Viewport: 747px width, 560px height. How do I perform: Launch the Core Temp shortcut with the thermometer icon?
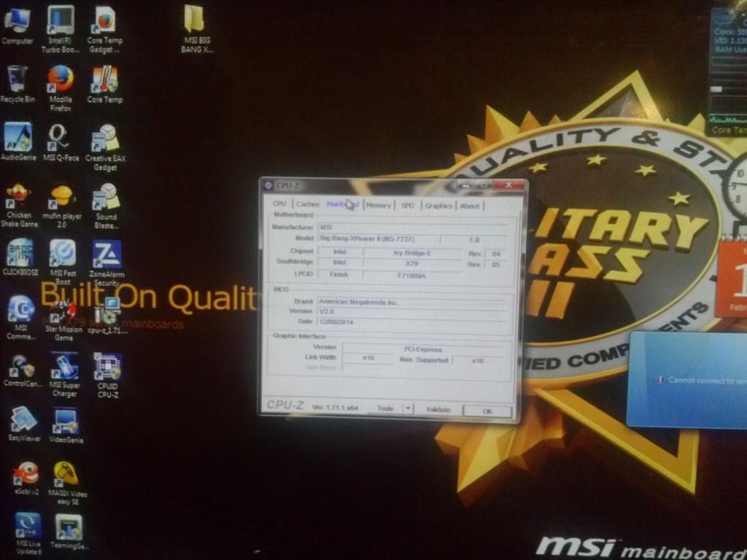105,85
